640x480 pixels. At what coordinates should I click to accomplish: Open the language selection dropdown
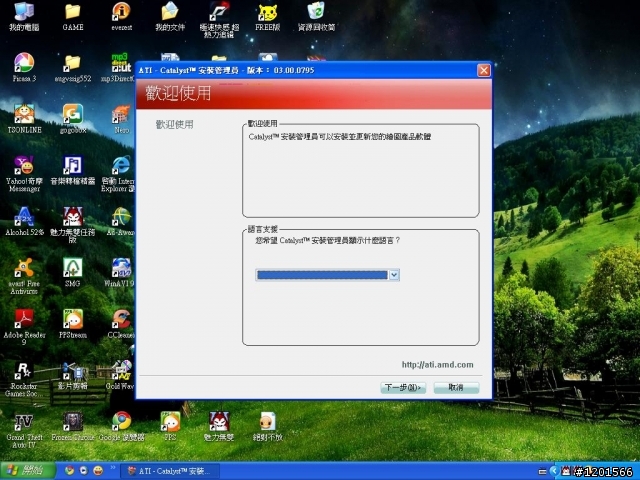click(327, 275)
